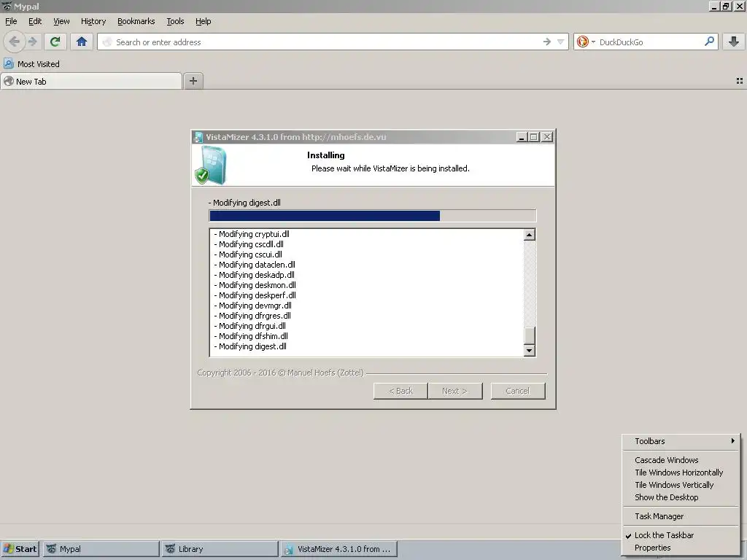
Task: Open the Help menu
Action: pyautogui.click(x=203, y=21)
